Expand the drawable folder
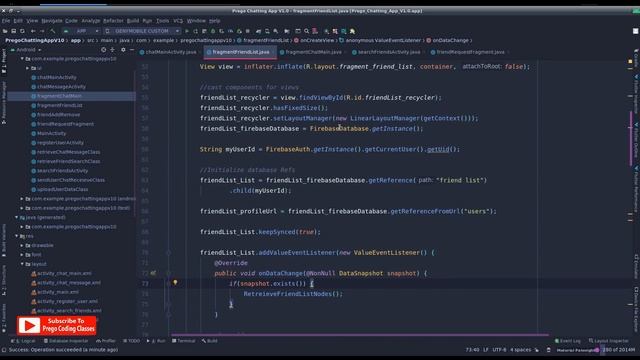This screenshot has width=640, height=360. [x=22, y=245]
